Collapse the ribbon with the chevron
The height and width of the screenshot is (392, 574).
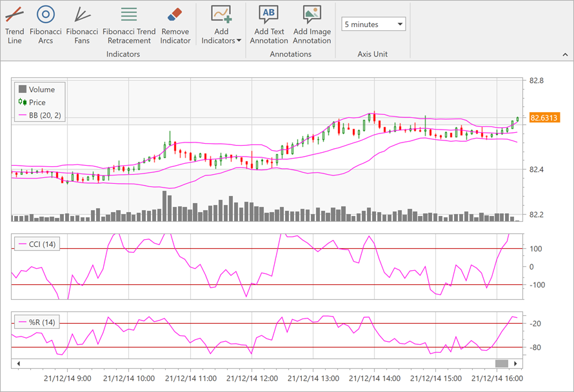(565, 55)
